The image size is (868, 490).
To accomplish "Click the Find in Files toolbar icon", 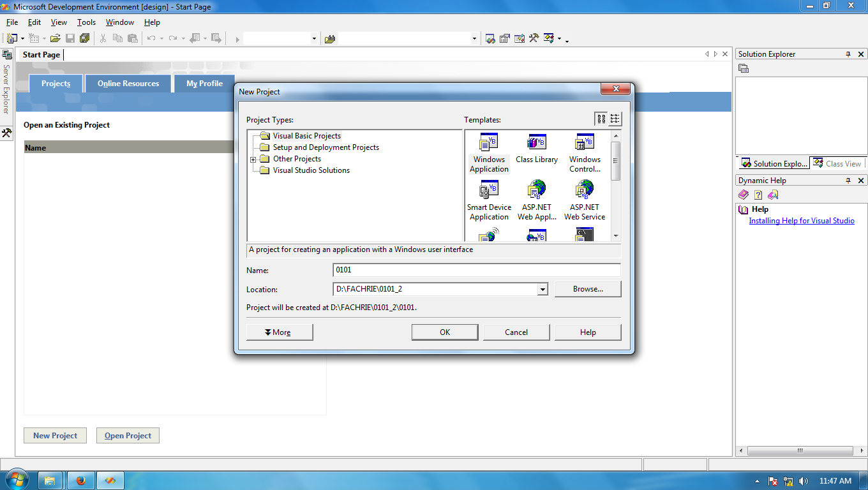I will point(330,39).
